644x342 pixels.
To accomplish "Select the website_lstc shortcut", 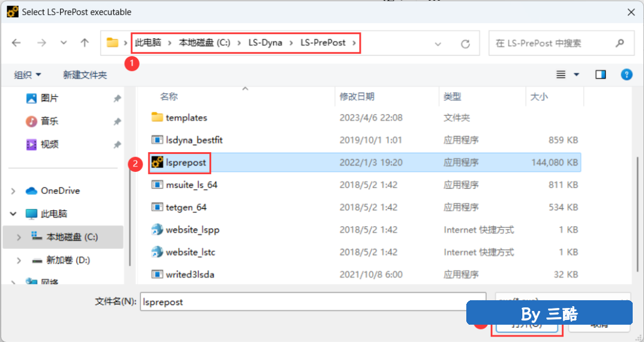I will 191,252.
